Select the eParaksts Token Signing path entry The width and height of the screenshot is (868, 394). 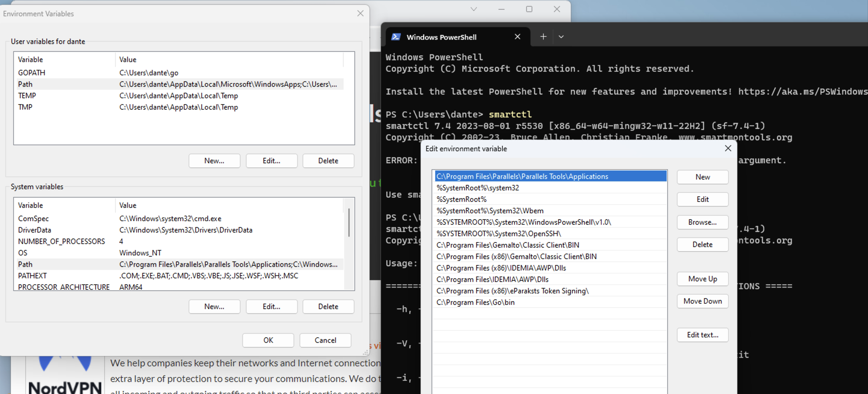550,291
